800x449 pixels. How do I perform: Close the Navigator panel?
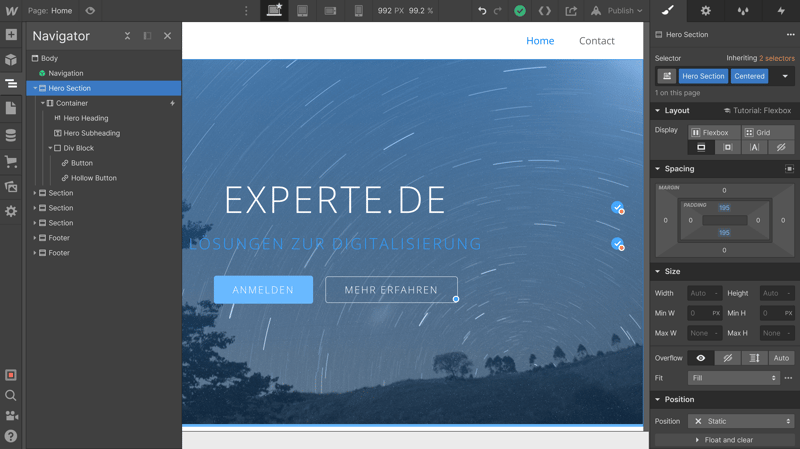pos(167,36)
